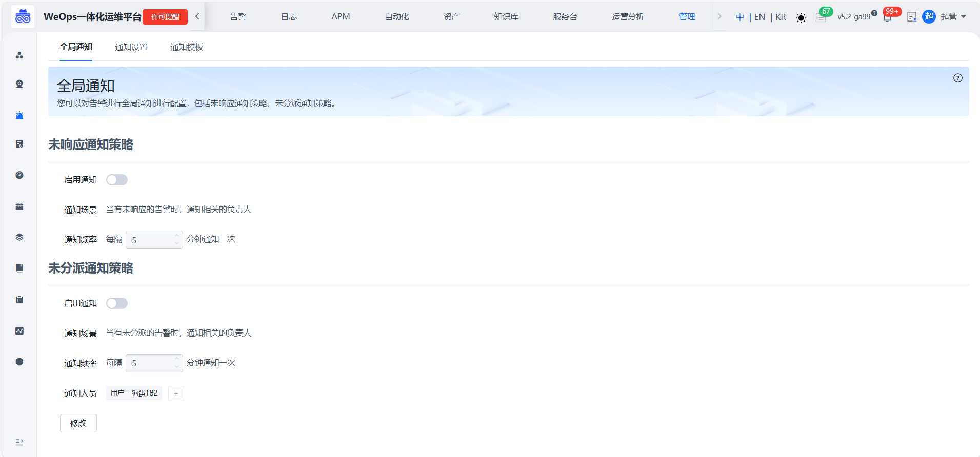Click the help question mark in banner
The height and width of the screenshot is (457, 980).
pyautogui.click(x=957, y=78)
